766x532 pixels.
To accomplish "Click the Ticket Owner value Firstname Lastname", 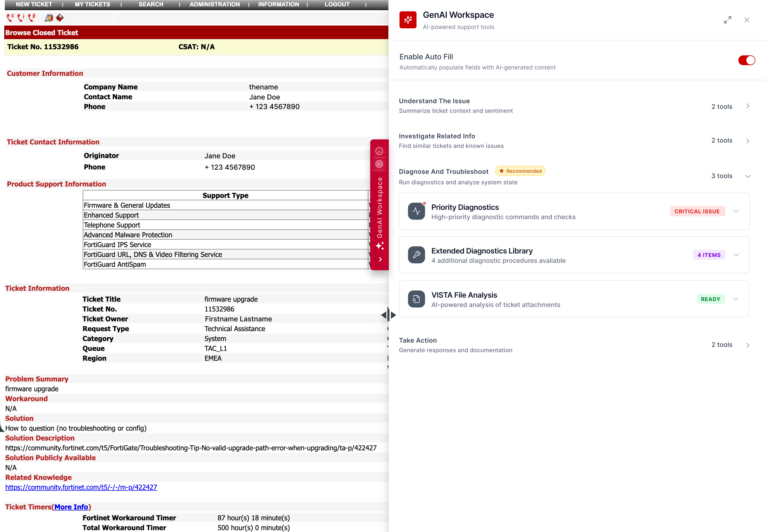I will [238, 319].
